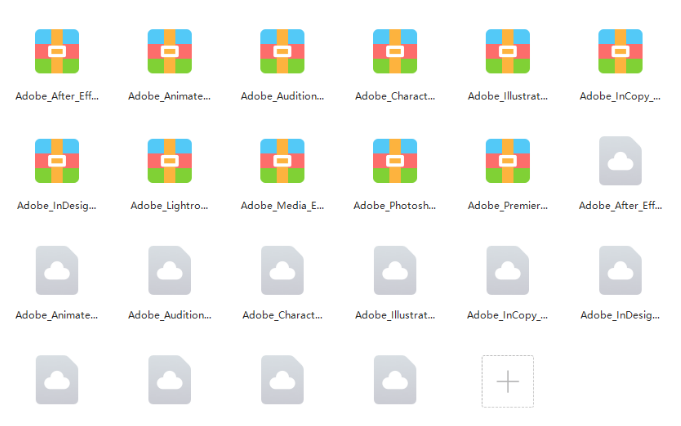
Task: Click the dashed plus add-file button
Action: 508,381
